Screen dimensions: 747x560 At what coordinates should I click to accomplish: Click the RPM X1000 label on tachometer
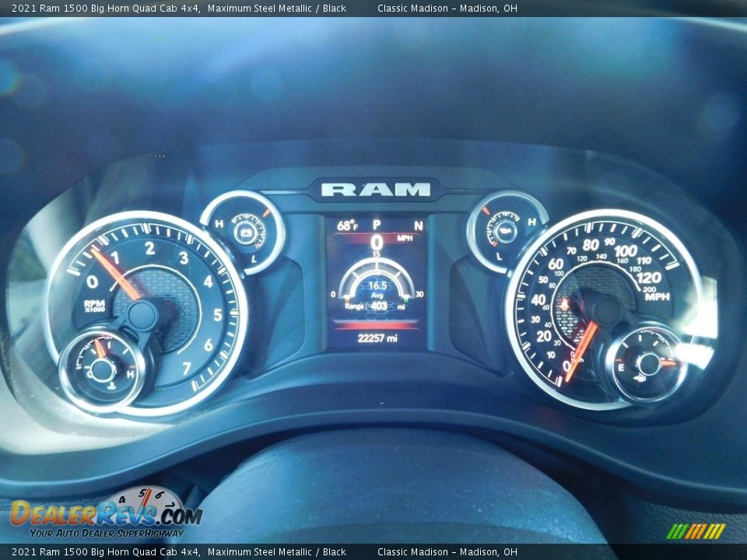pos(96,306)
